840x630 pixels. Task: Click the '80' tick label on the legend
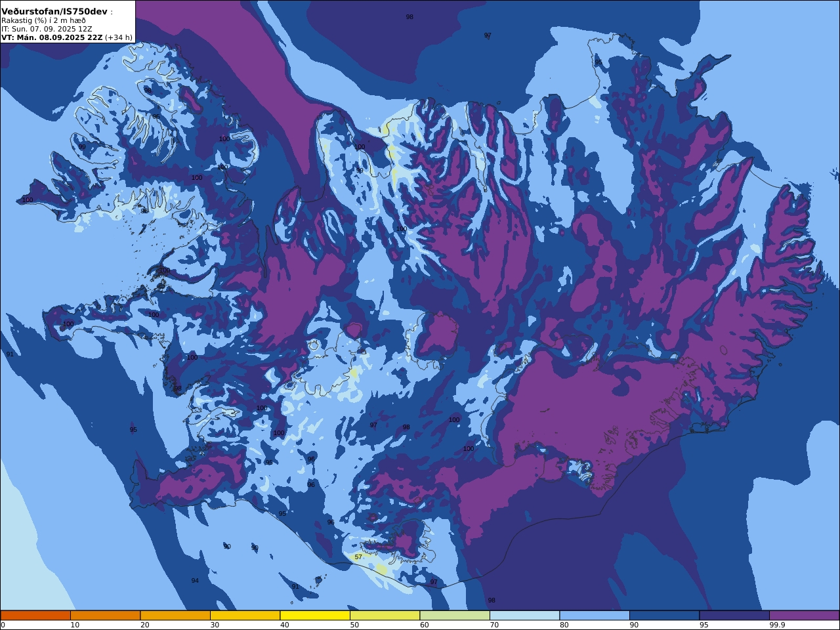(x=564, y=625)
